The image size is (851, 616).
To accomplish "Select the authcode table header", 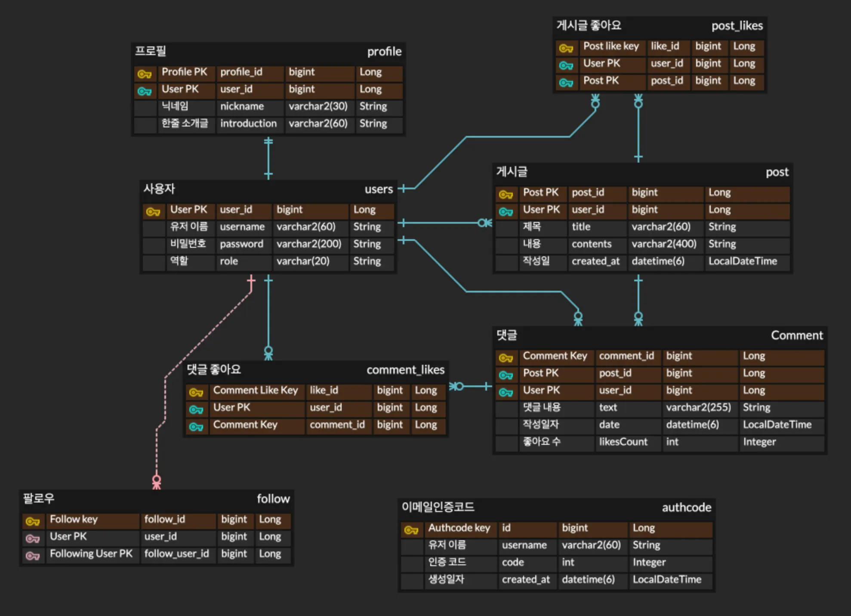I will pos(556,507).
